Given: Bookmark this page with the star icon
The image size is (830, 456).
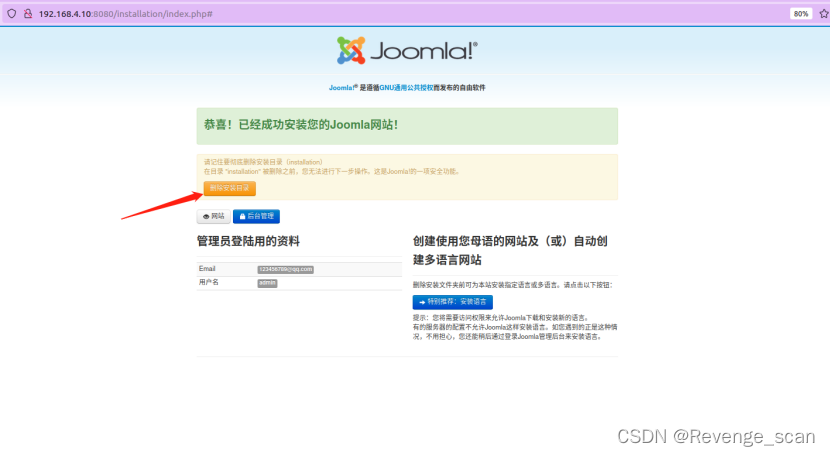Looking at the screenshot, I should pos(824,14).
